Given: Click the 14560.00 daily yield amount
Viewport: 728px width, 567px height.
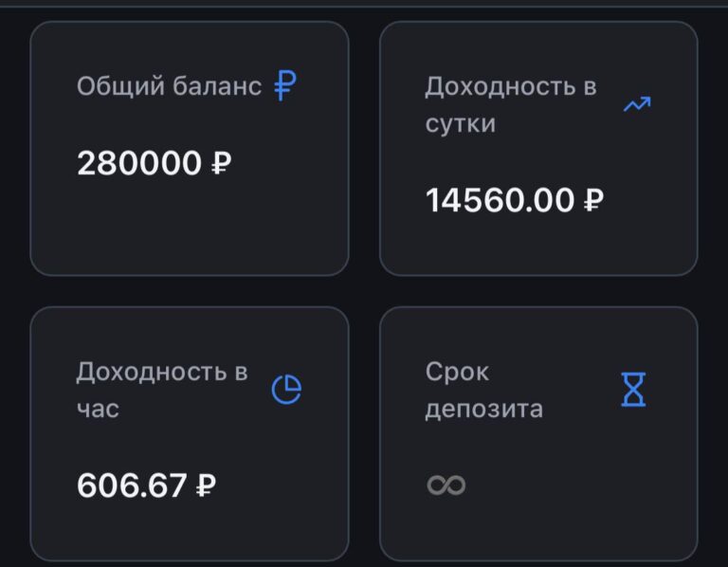Looking at the screenshot, I should coord(500,201).
